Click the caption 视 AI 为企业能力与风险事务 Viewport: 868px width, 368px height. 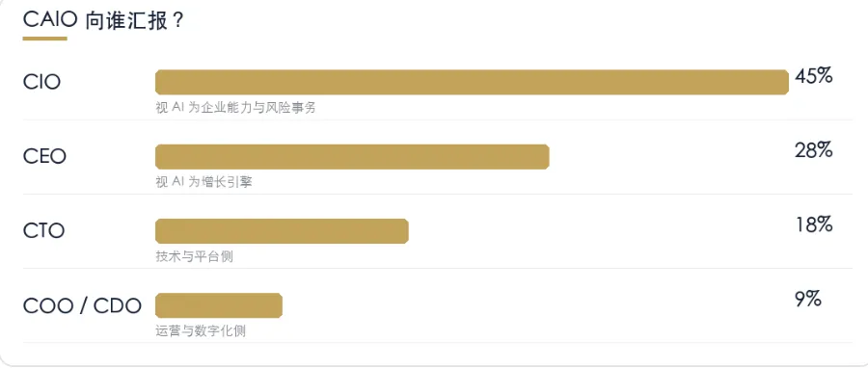point(236,107)
